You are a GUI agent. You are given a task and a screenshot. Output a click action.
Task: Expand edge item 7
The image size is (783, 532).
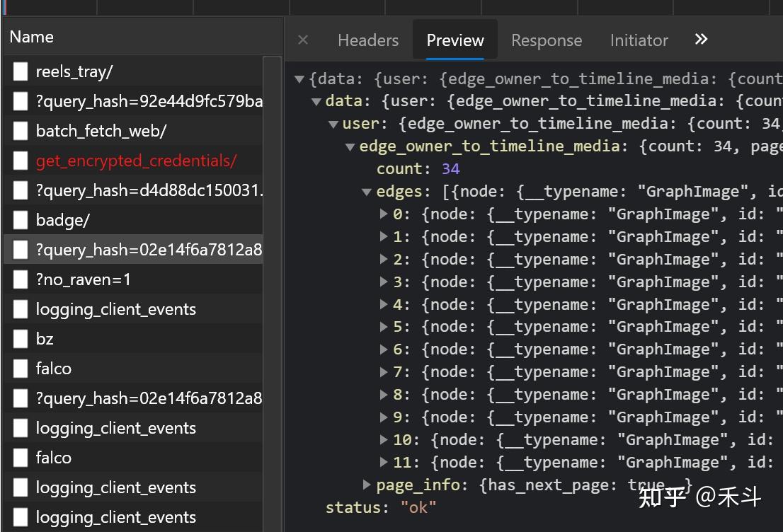[384, 372]
